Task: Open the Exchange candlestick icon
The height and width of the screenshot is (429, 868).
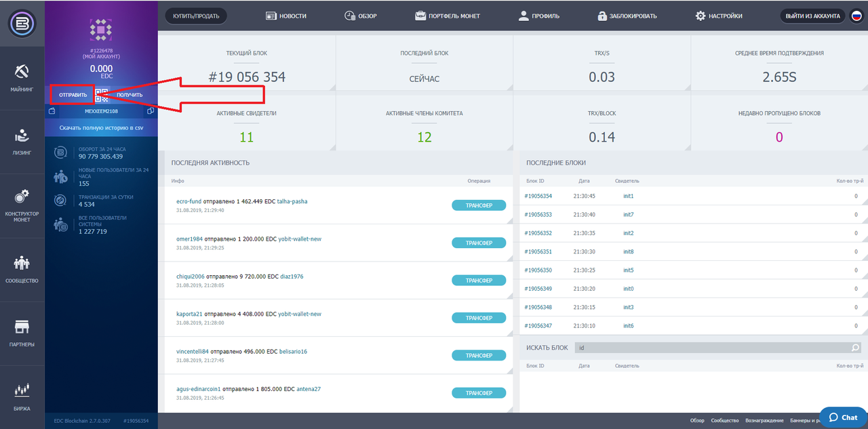Action: [22, 391]
